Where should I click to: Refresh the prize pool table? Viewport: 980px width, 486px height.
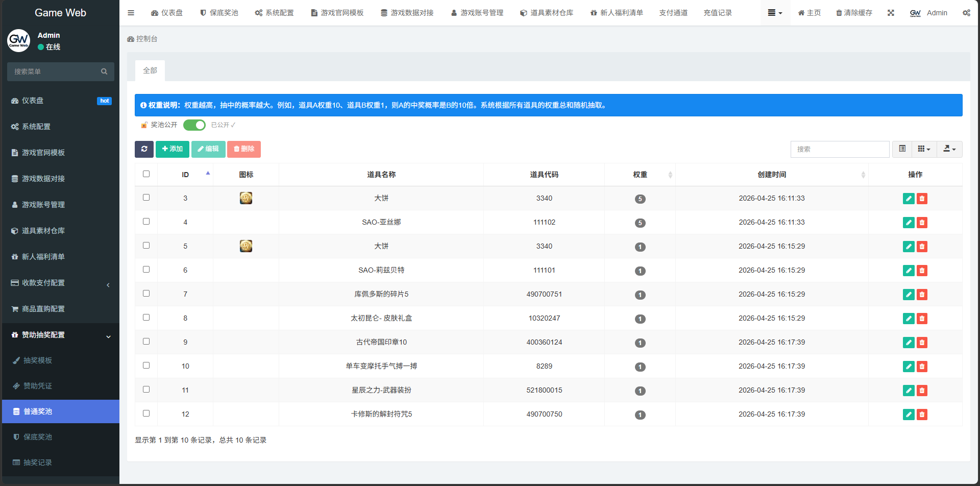(144, 149)
